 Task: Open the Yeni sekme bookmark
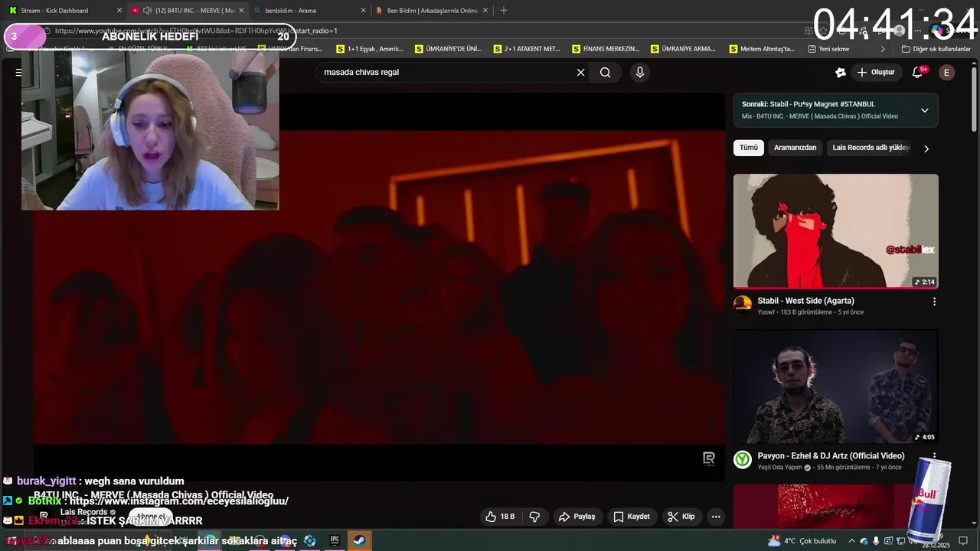point(829,49)
